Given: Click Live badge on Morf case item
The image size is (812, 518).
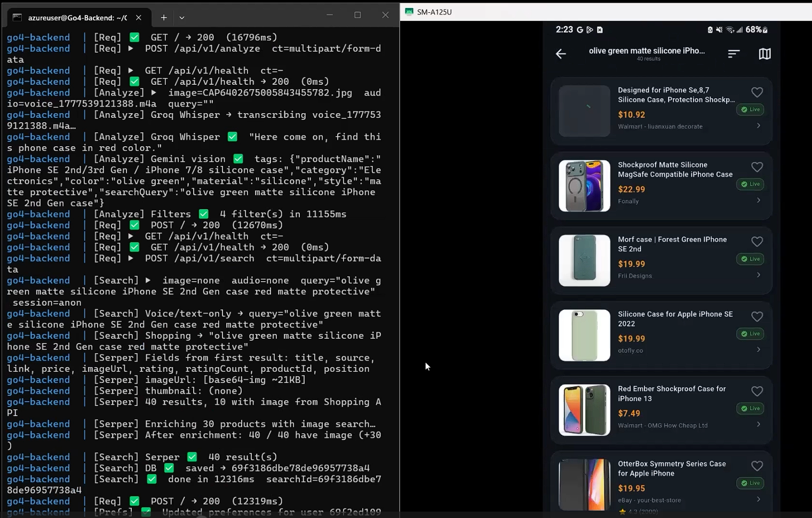Looking at the screenshot, I should pos(750,259).
